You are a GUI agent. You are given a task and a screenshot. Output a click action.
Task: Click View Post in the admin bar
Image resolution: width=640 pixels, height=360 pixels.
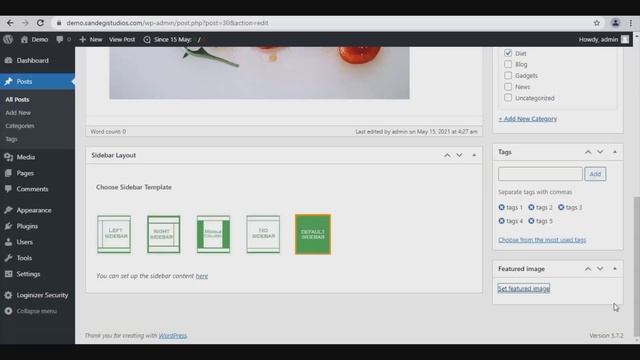tap(122, 40)
